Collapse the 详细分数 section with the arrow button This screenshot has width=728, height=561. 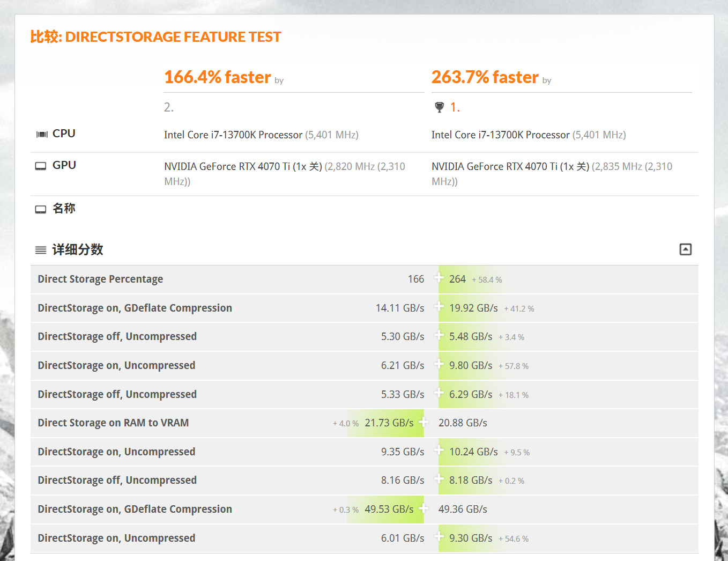click(685, 249)
